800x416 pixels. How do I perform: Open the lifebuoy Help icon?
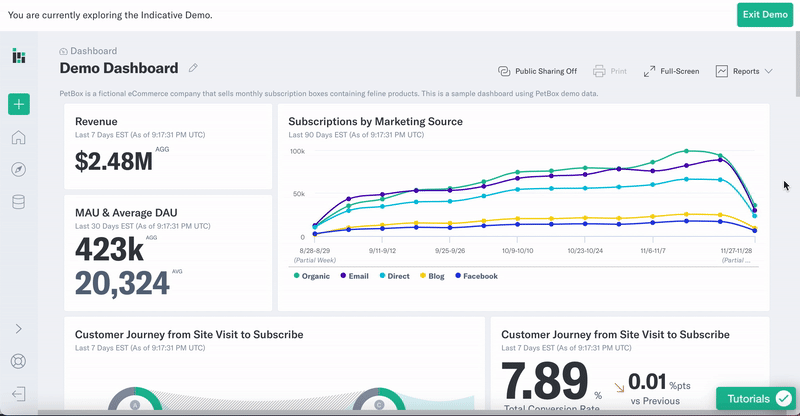click(18, 361)
